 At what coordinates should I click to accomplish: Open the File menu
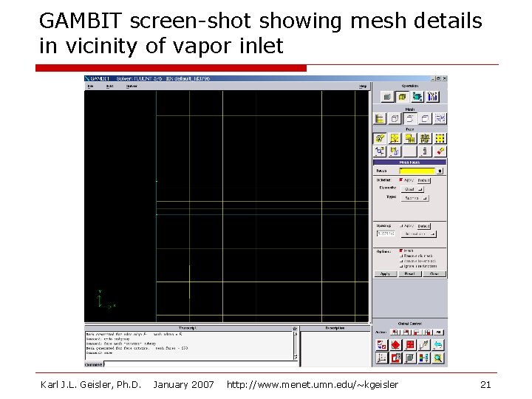90,86
